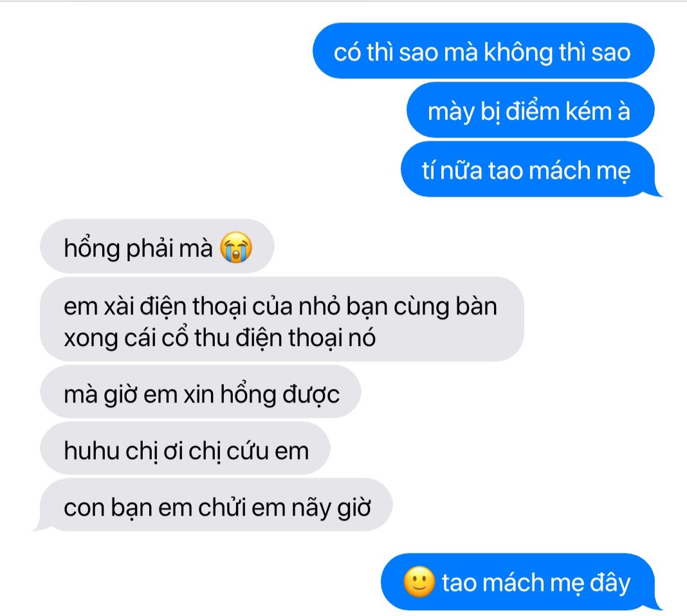Select the "con bạn em chửi em nãy giờ" message

[x=214, y=505]
